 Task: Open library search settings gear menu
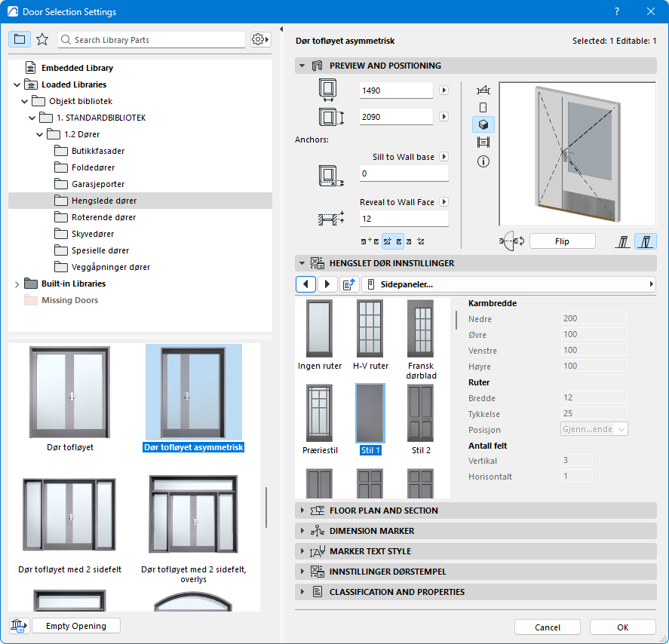click(260, 39)
